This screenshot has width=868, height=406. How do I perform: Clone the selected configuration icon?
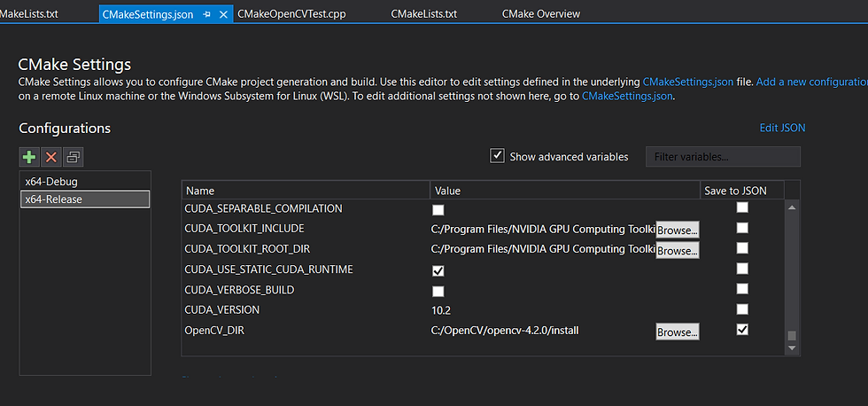click(73, 157)
